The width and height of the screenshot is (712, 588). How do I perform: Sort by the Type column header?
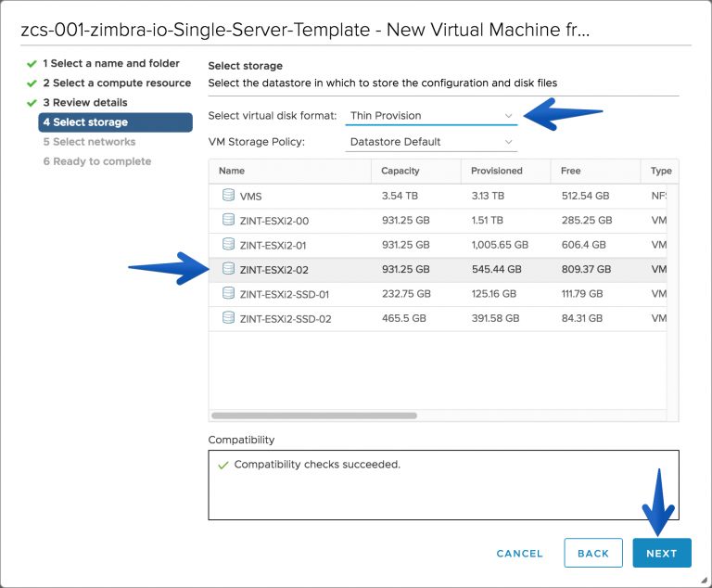pyautogui.click(x=661, y=171)
